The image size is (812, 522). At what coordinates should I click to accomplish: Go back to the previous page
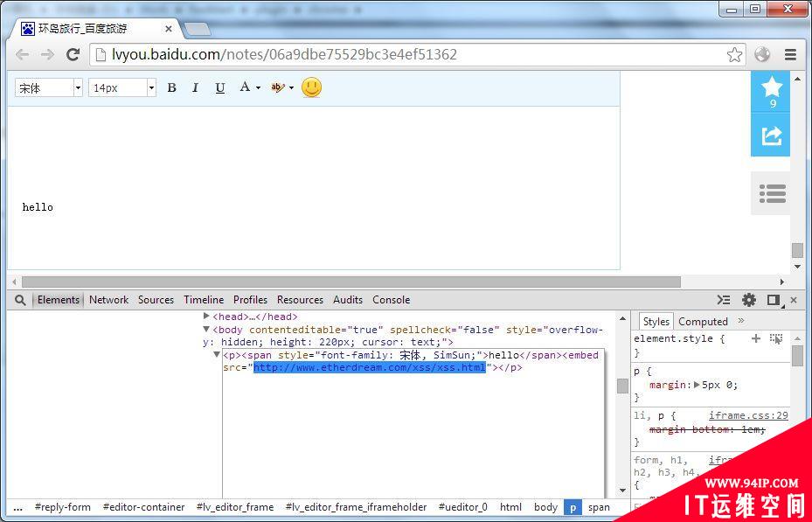pos(22,54)
